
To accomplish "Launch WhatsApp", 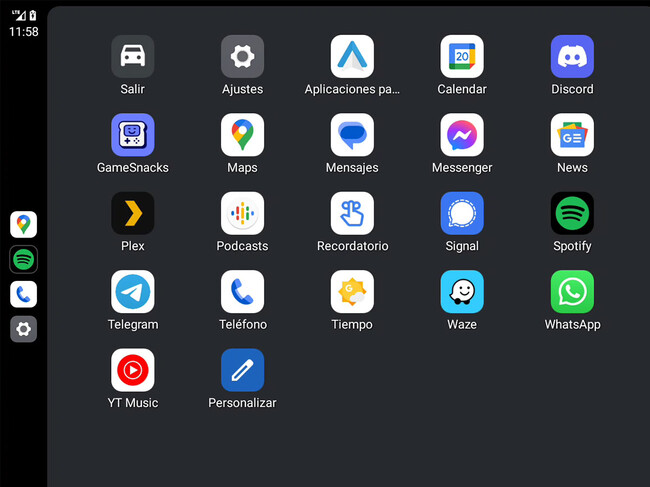I will coord(572,291).
